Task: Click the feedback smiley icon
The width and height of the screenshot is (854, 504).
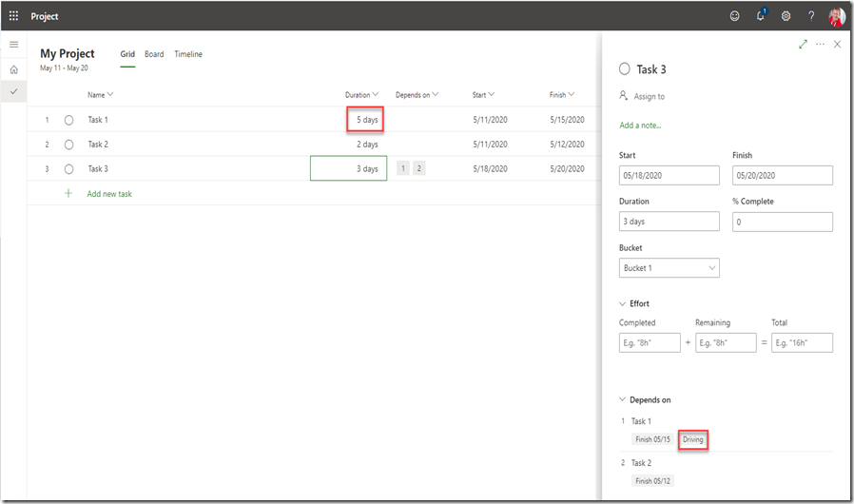Action: 734,16
